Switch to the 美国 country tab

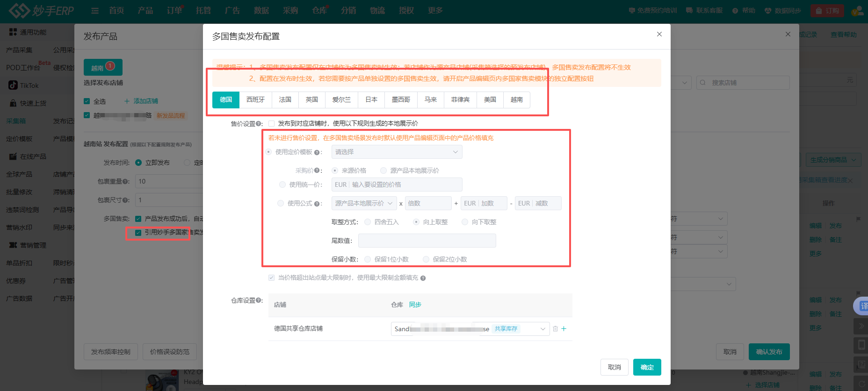pos(490,100)
